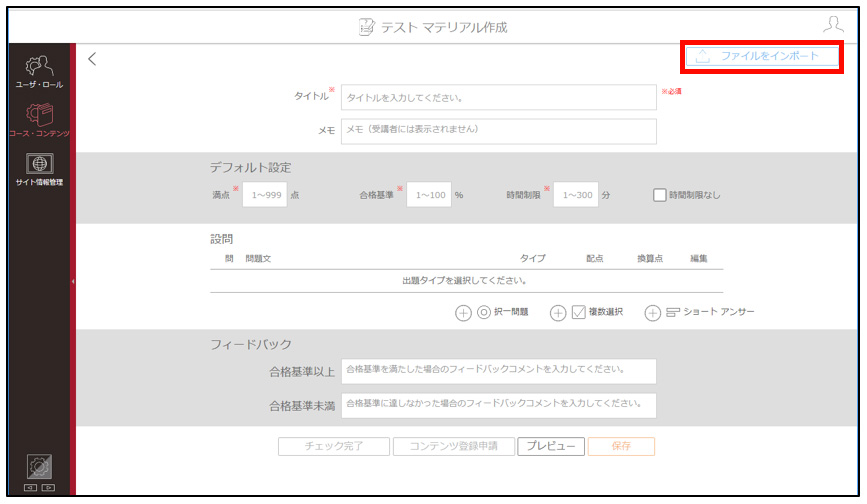The height and width of the screenshot is (504, 867).
Task: Open the settings gear icon in the sidebar
Action: click(39, 467)
